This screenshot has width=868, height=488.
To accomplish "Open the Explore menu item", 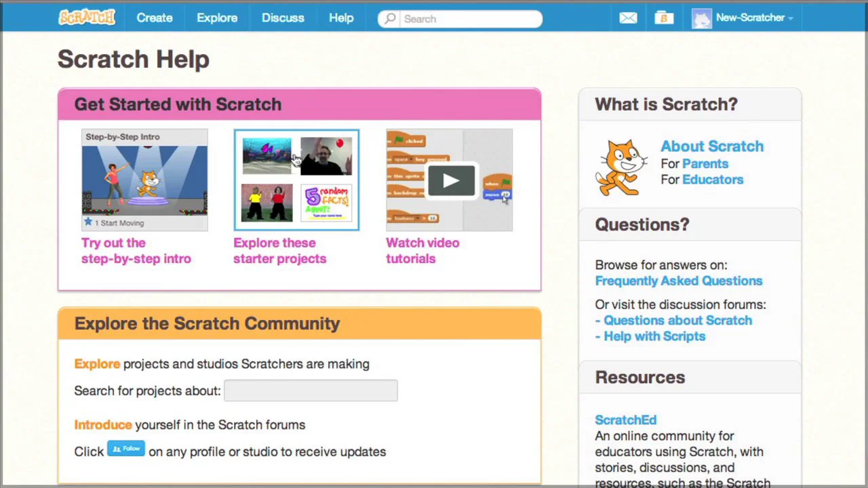I will 217,18.
